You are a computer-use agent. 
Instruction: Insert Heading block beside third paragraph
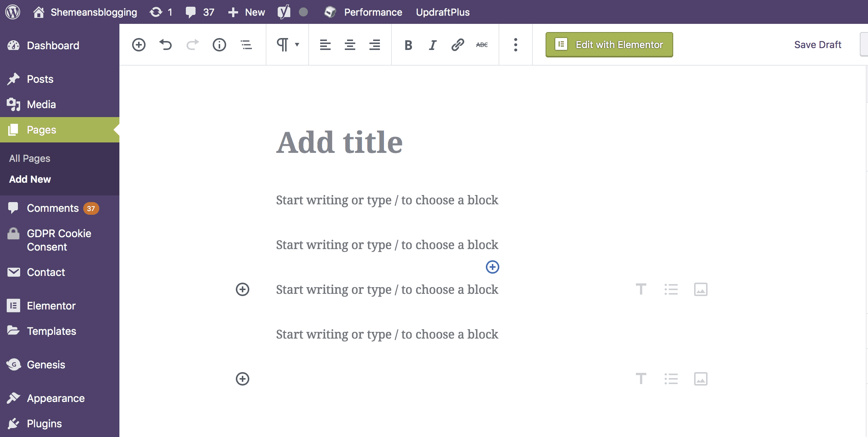[641, 289]
